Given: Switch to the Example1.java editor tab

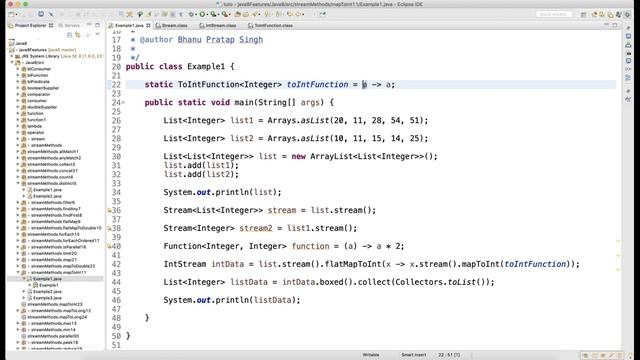Looking at the screenshot, I should point(129,25).
